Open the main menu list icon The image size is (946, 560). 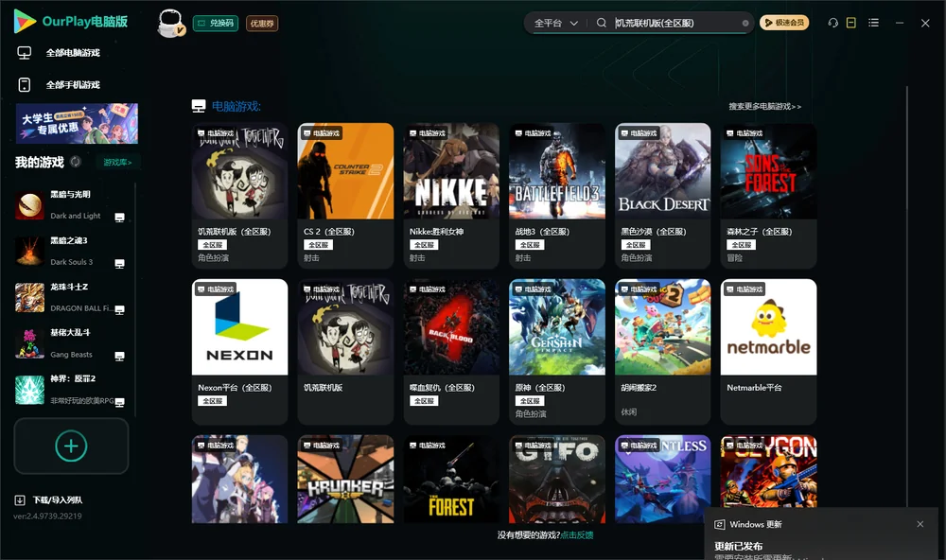pyautogui.click(x=873, y=23)
